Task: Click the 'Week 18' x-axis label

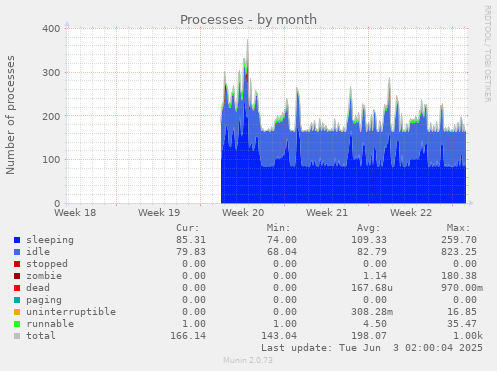Action: [75, 213]
